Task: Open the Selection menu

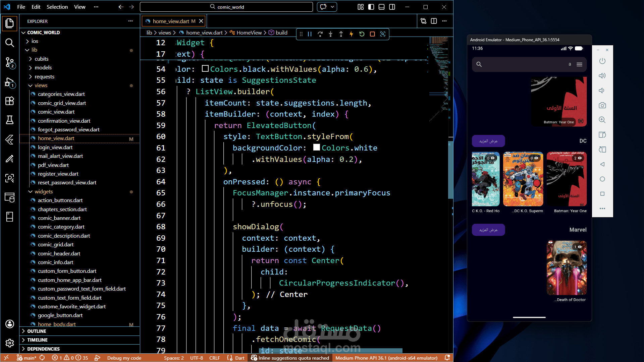Action: [57, 7]
